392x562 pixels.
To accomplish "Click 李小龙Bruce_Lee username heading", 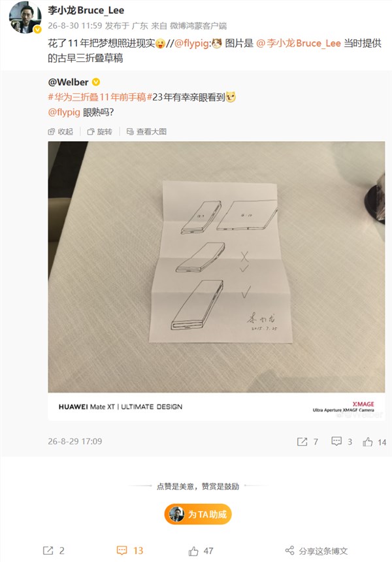I will click(86, 10).
